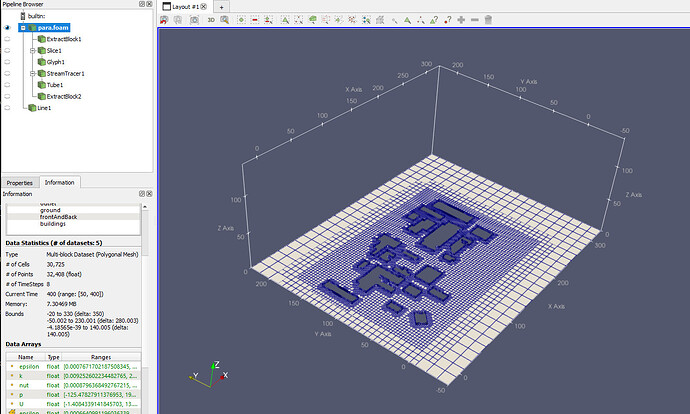Click the 3D view mode button
This screenshot has width=690, height=414.
click(211, 20)
